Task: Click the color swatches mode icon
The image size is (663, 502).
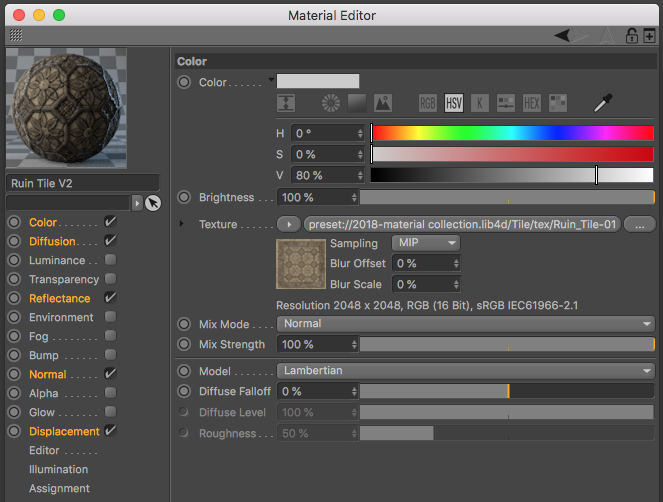Action: [558, 103]
